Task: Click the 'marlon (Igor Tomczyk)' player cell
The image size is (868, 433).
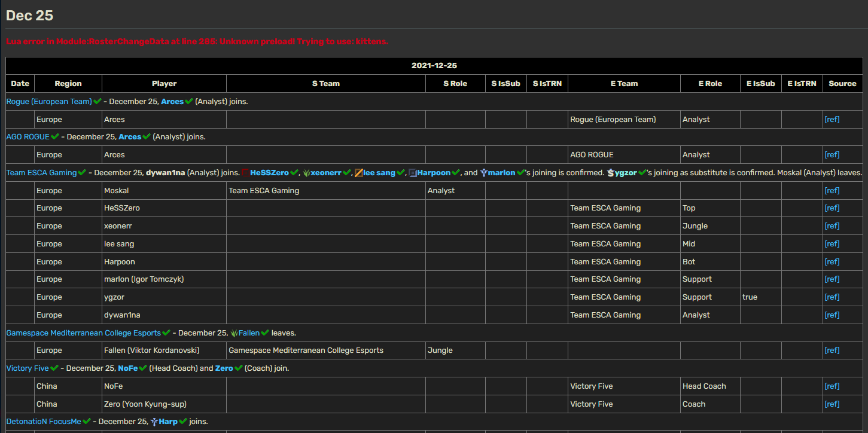Action: click(x=164, y=279)
